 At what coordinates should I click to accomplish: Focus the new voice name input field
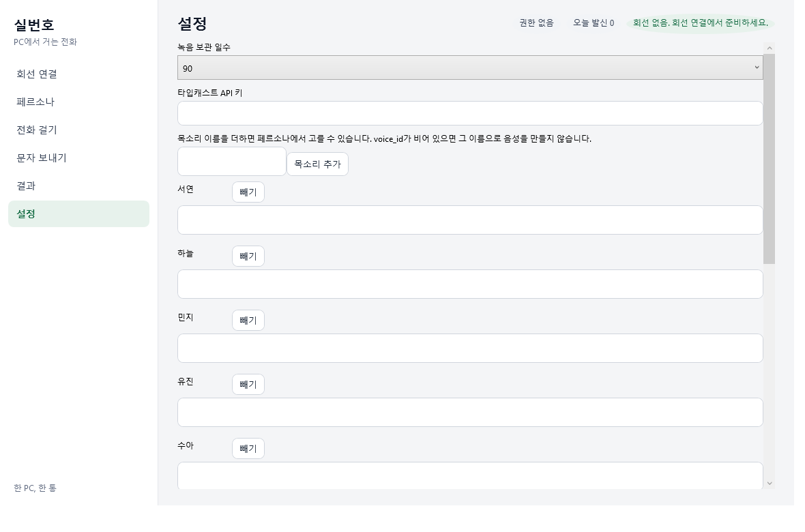231,161
